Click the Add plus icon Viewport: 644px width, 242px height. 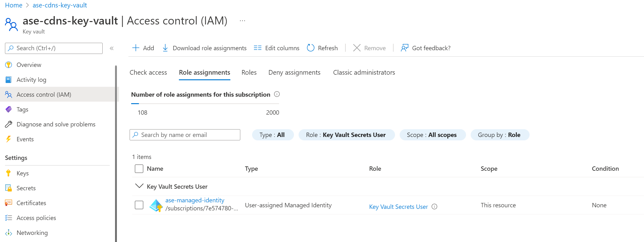click(135, 48)
